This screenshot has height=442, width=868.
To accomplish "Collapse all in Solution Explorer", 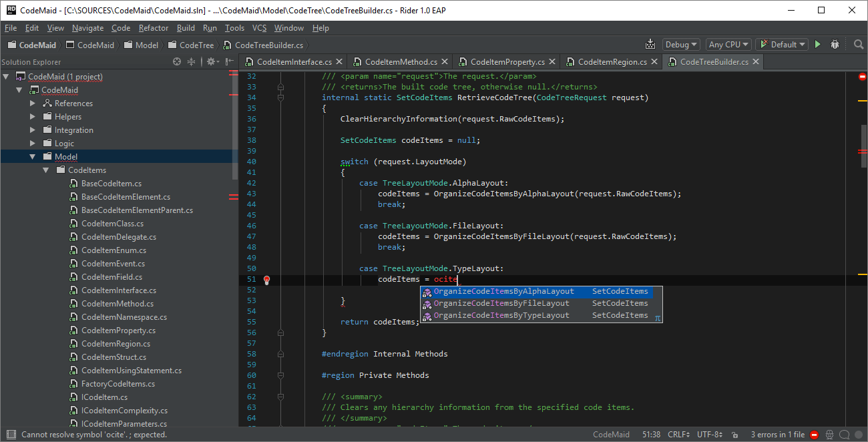I will tap(191, 61).
